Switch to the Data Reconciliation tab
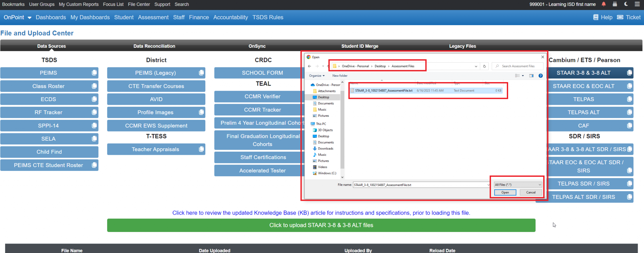The height and width of the screenshot is (253, 644). 154,46
